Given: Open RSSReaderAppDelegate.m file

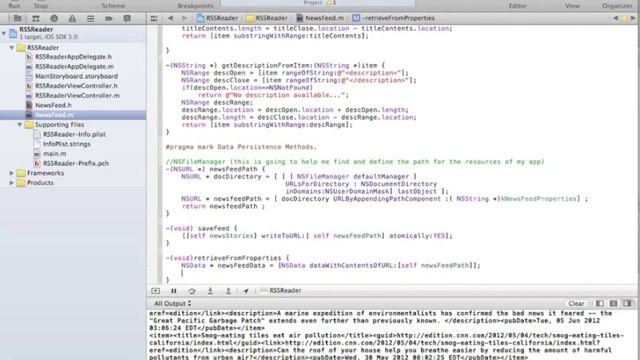Looking at the screenshot, I should [74, 67].
